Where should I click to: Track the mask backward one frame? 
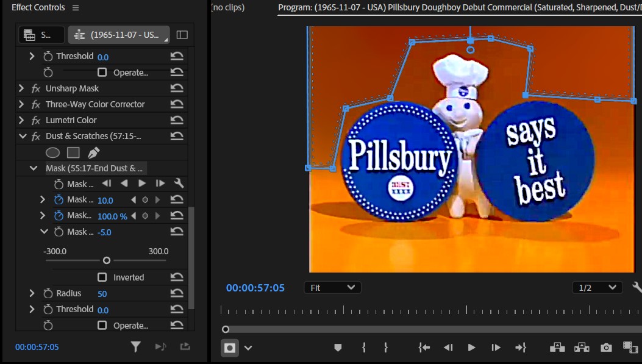point(107,184)
